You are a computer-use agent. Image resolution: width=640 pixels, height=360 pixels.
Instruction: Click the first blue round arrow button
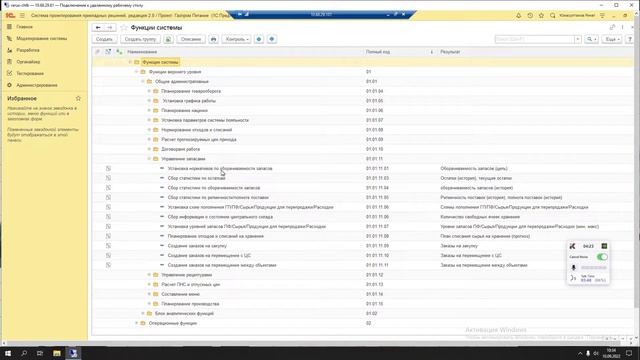point(259,39)
